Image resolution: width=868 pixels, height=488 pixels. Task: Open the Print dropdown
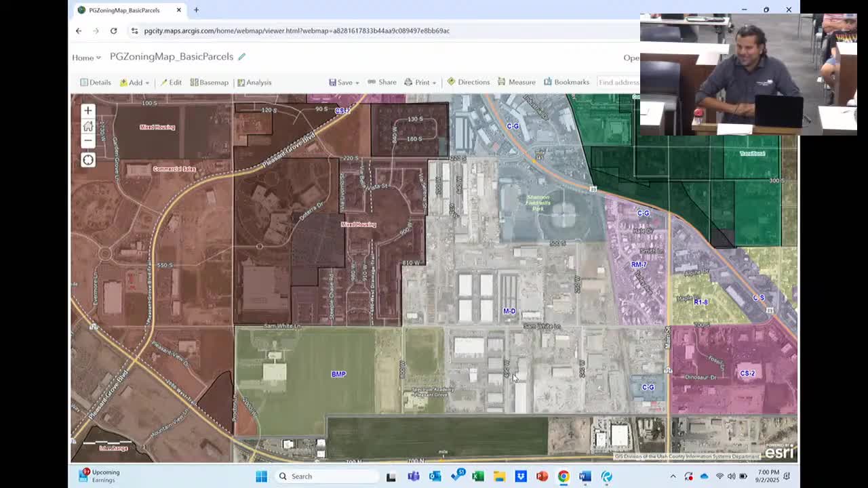[420, 82]
